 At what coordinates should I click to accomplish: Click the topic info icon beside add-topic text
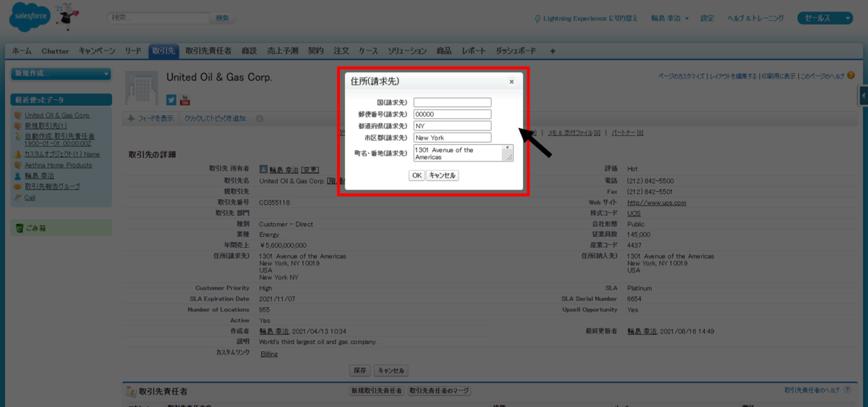(x=260, y=118)
